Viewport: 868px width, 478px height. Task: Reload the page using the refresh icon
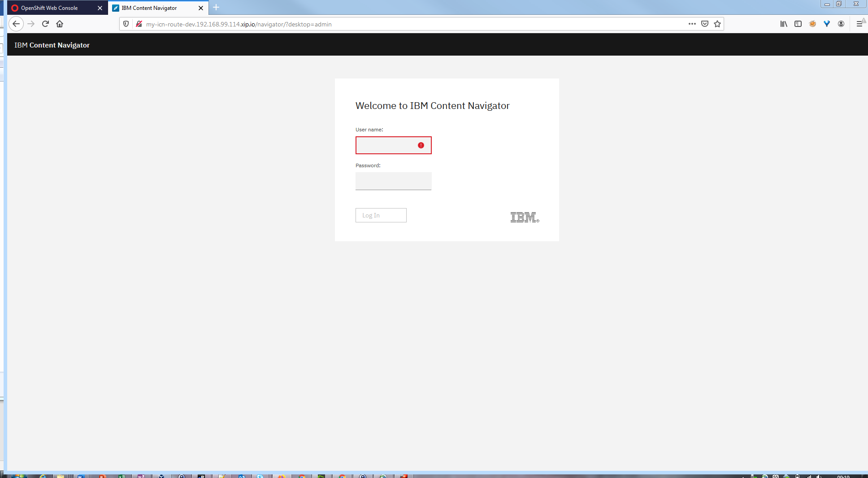tap(45, 24)
